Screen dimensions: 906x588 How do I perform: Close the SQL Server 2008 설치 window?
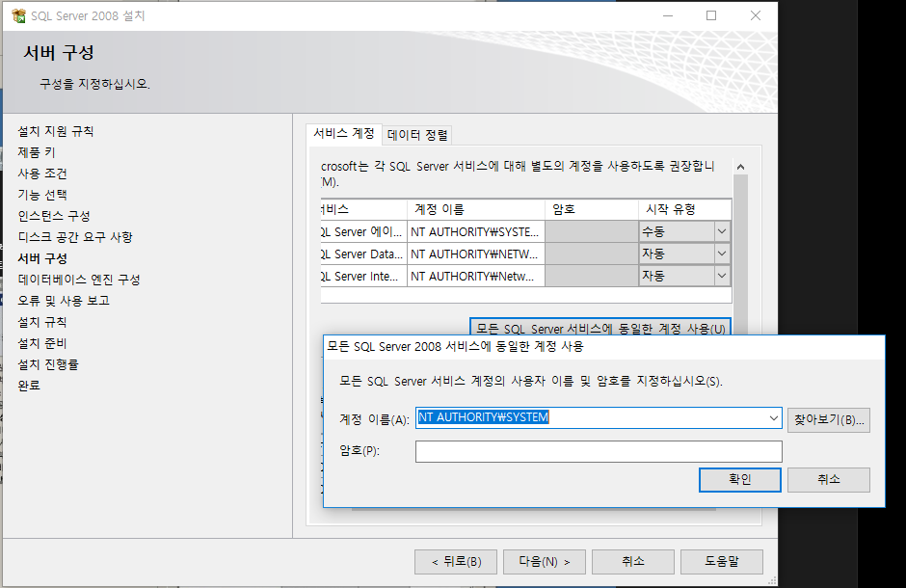756,15
